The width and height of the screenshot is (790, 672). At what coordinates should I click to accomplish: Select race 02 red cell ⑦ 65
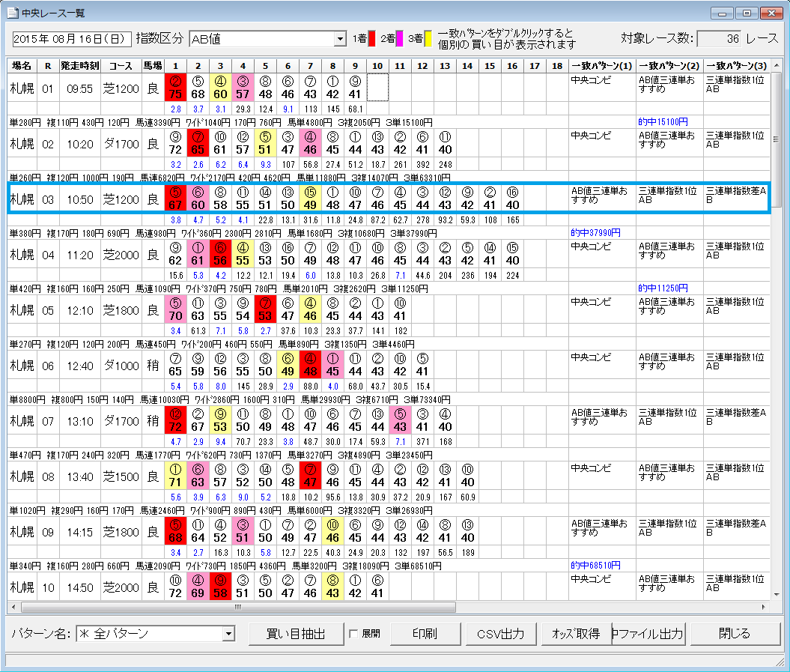pos(198,142)
